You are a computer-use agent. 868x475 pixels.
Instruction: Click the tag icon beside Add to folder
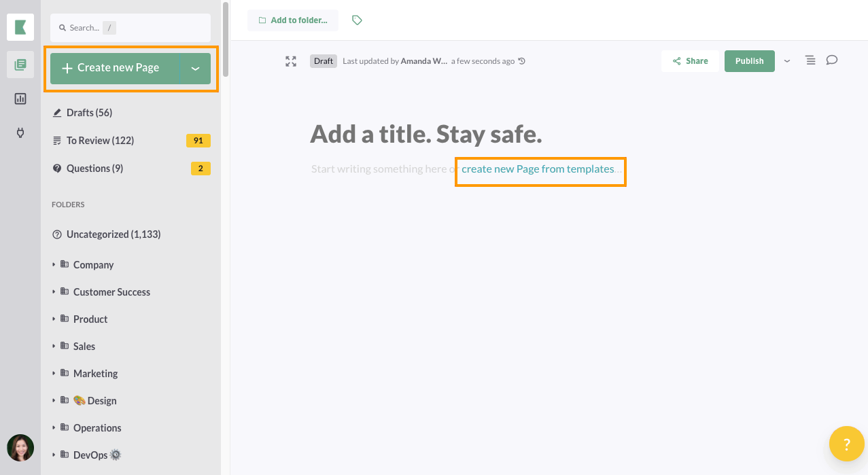[x=357, y=20]
